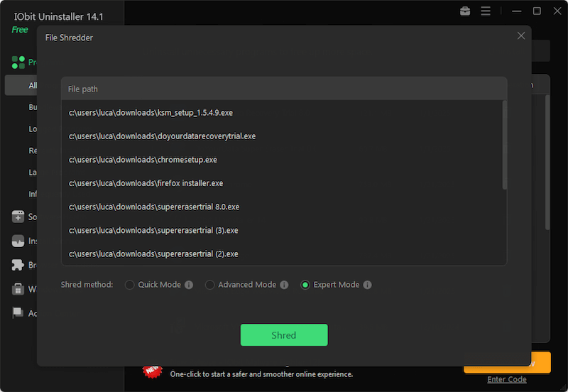568x392 pixels.
Task: Close the File Shredder dialog
Action: tap(521, 36)
